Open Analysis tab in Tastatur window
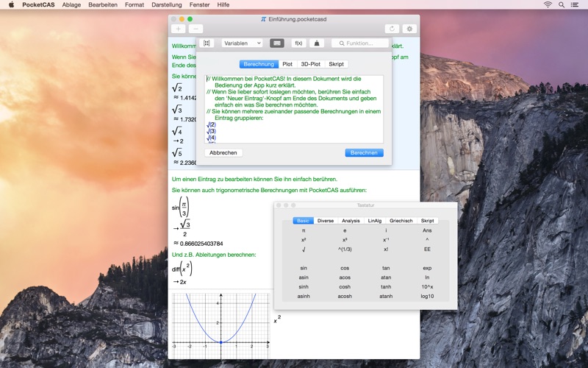This screenshot has height=368, width=588. click(x=351, y=221)
